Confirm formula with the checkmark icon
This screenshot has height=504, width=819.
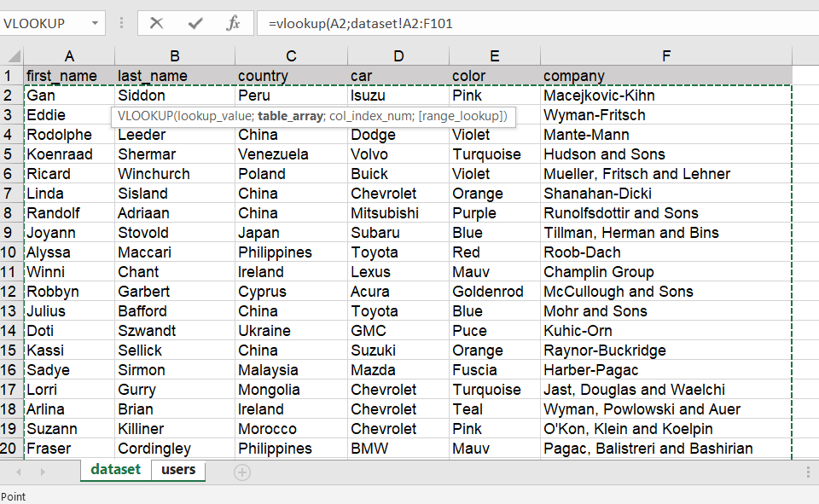point(195,23)
